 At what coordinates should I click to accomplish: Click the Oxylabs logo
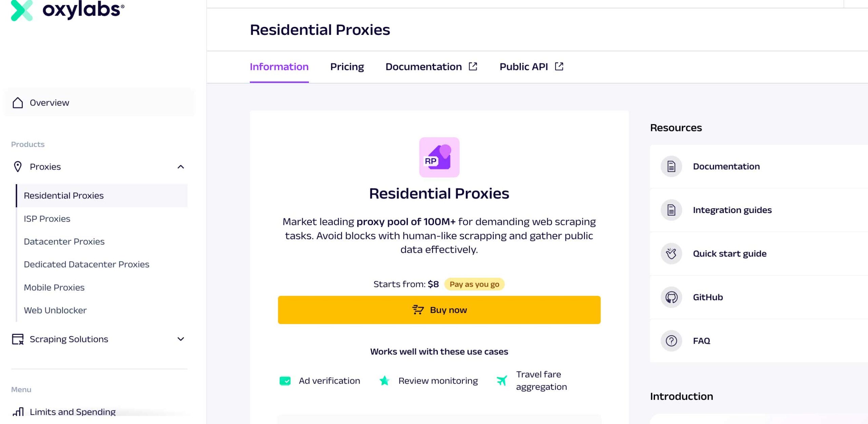(x=67, y=9)
